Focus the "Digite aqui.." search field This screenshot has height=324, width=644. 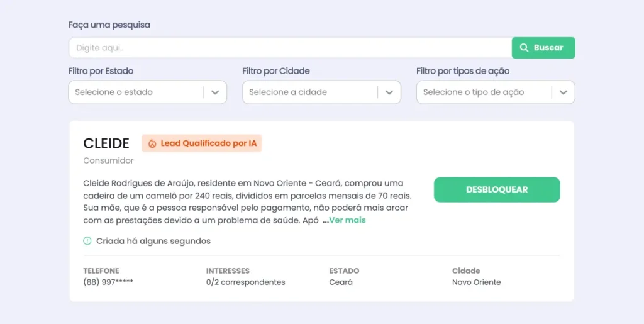pyautogui.click(x=289, y=48)
